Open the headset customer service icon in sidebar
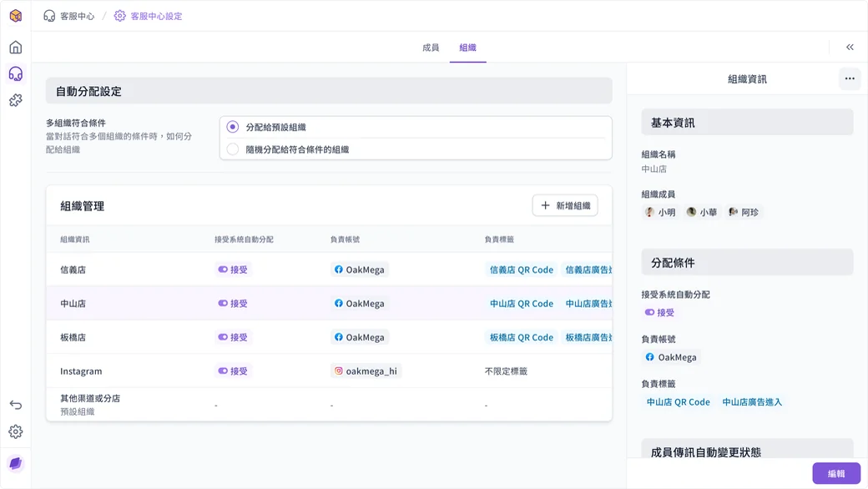The height and width of the screenshot is (489, 868). pos(16,73)
